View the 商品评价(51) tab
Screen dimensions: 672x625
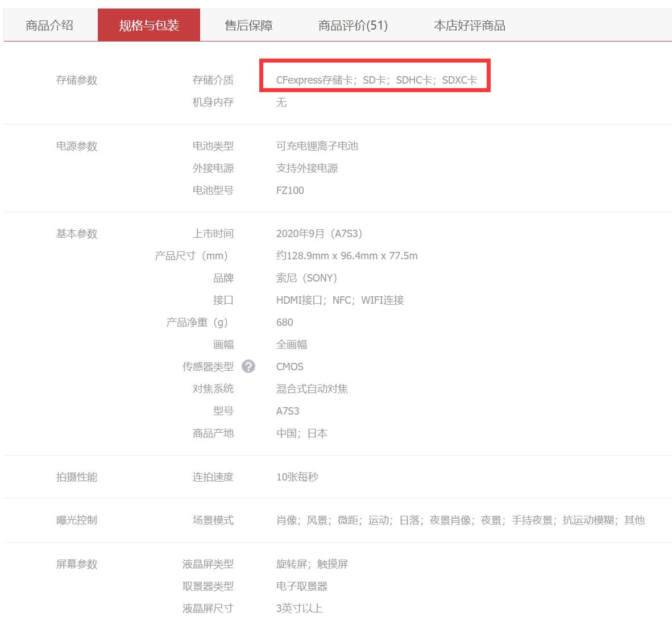[352, 25]
